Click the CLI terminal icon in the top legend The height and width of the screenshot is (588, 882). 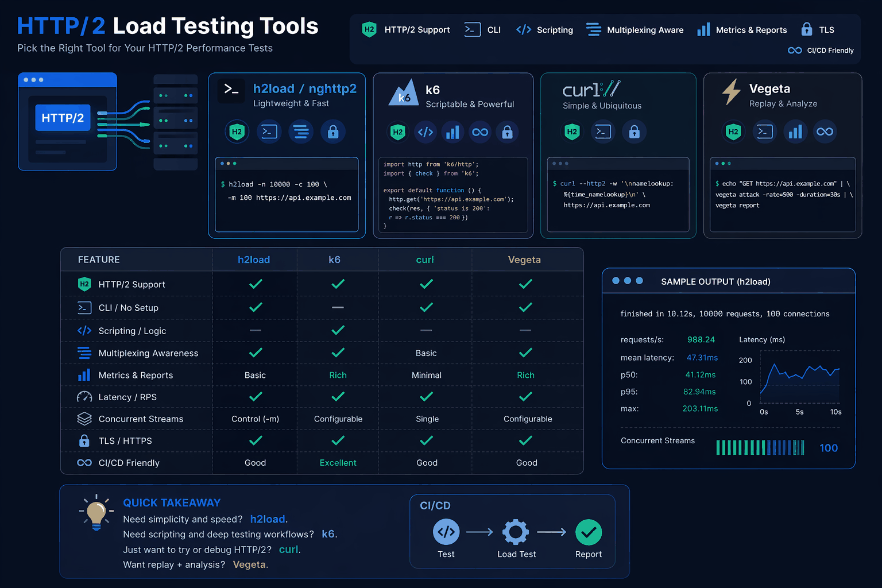point(472,29)
